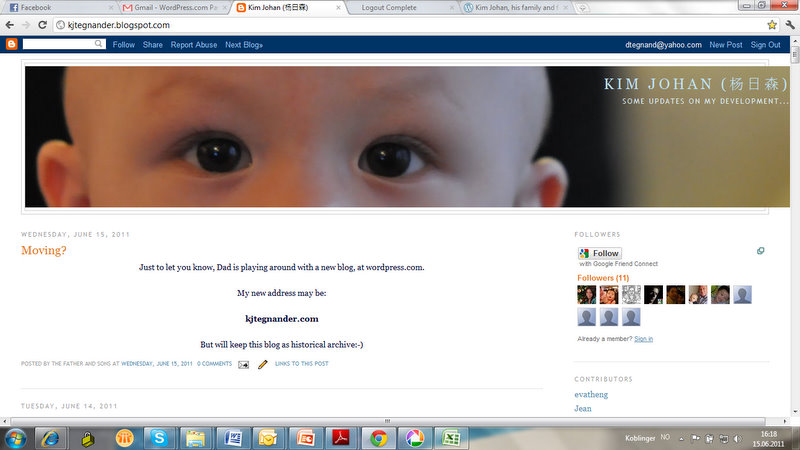Click the Blogger navbar search field
This screenshot has height=450, width=800.
pos(58,45)
